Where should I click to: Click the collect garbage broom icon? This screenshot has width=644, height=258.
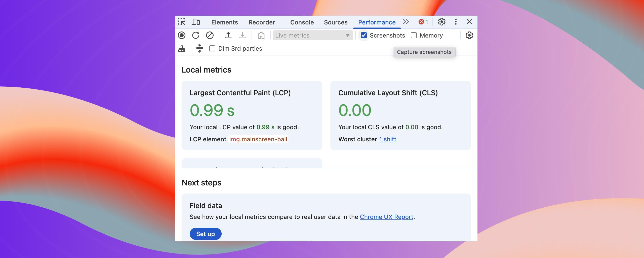coord(182,49)
